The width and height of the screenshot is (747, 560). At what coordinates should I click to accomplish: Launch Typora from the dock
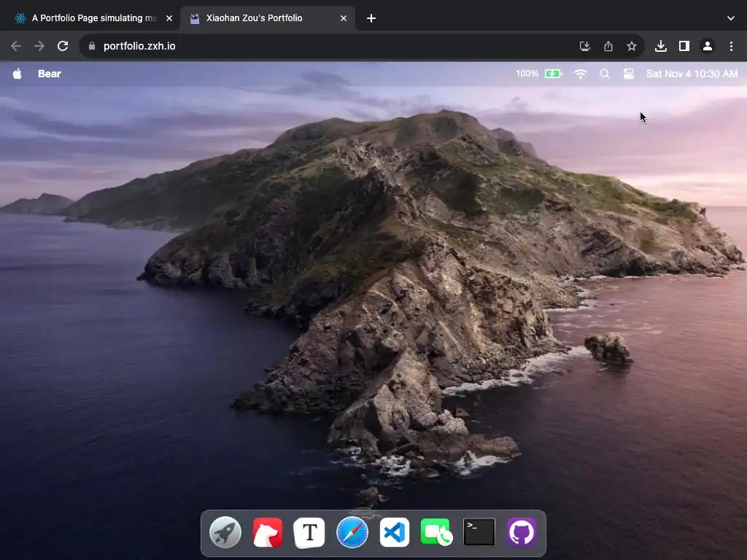[x=309, y=532]
